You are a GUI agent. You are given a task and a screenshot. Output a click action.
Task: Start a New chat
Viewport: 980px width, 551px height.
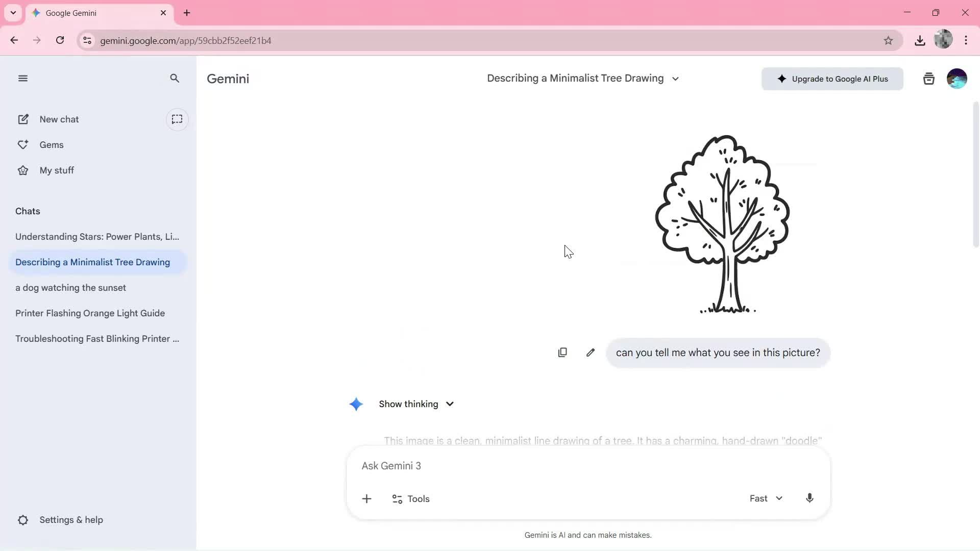coord(58,119)
